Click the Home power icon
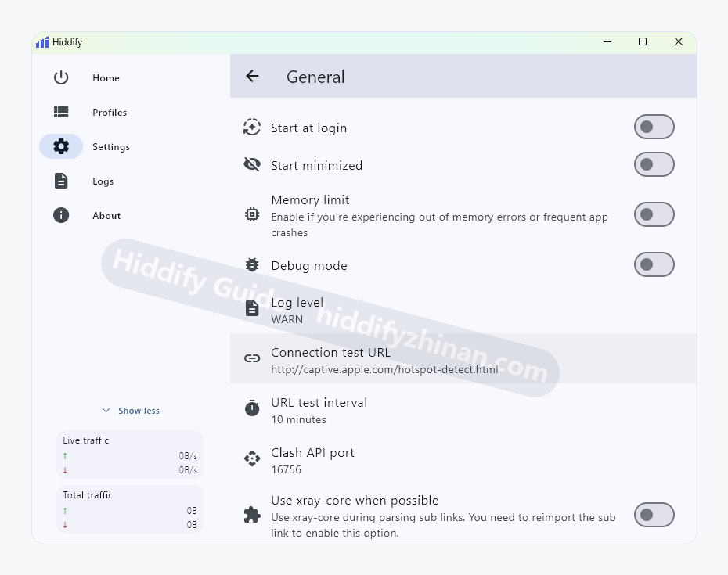 (x=61, y=77)
